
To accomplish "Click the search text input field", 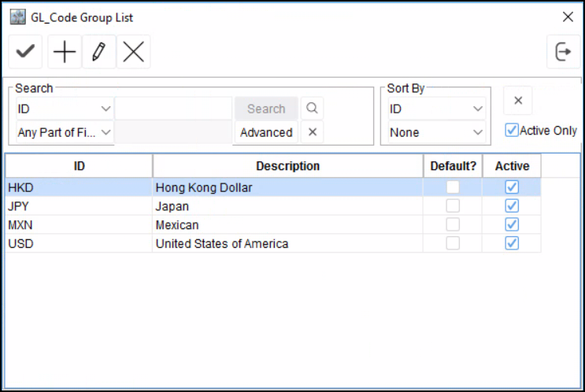I will coord(173,109).
